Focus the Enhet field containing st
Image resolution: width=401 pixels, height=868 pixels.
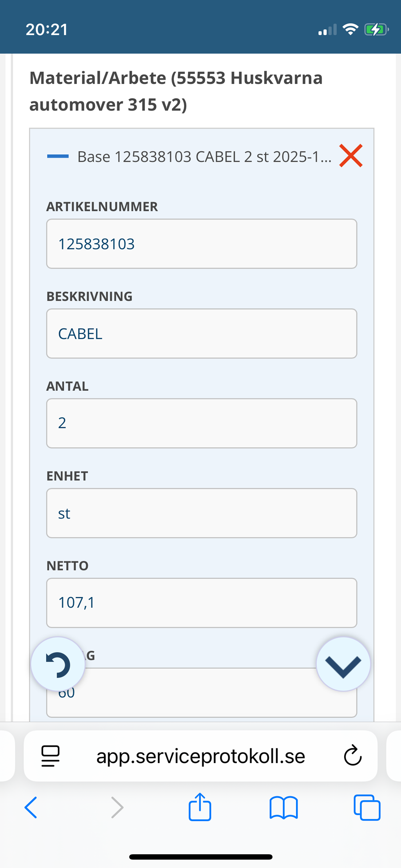pyautogui.click(x=201, y=513)
